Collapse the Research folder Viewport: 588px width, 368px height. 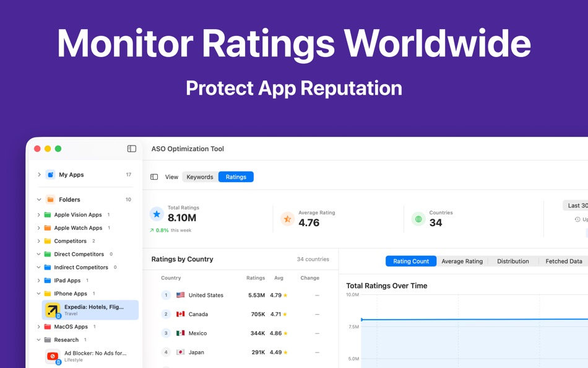pos(38,340)
